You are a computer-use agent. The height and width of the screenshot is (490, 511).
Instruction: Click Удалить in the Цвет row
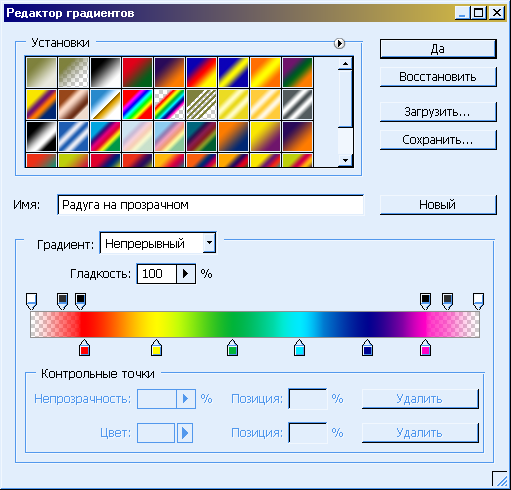[420, 433]
